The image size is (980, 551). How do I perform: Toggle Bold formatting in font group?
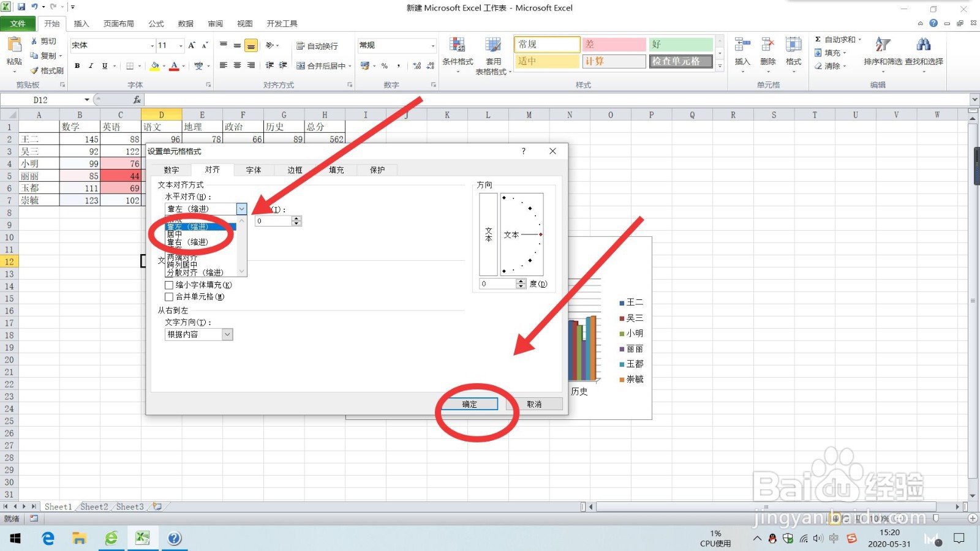(x=77, y=66)
